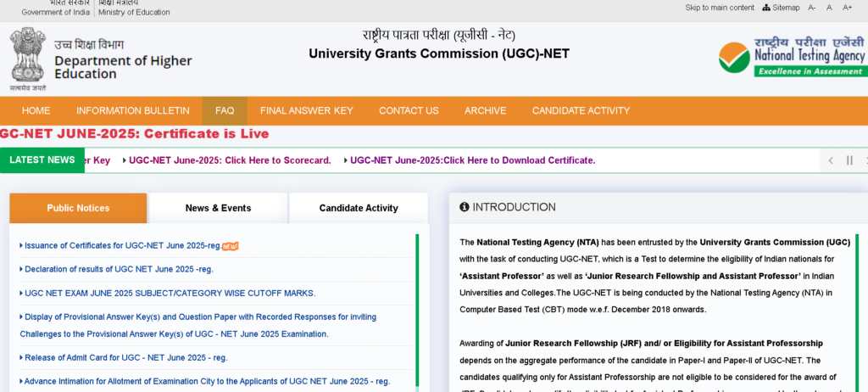
Task: Open the ARCHIVE menu item
Action: [485, 111]
